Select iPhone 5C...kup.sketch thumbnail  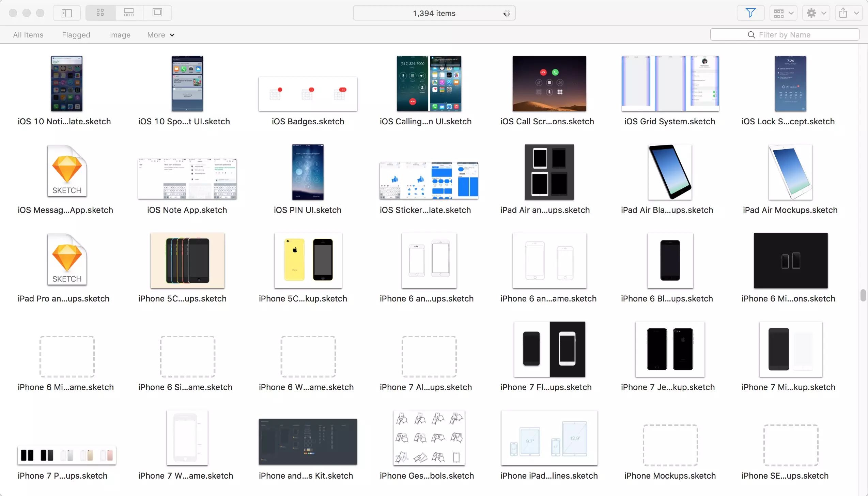point(308,261)
